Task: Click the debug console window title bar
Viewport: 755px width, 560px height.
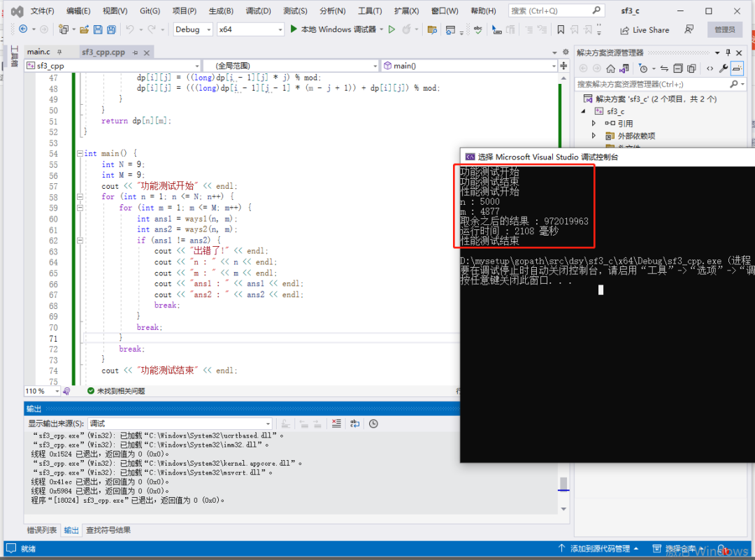Action: tap(607, 157)
